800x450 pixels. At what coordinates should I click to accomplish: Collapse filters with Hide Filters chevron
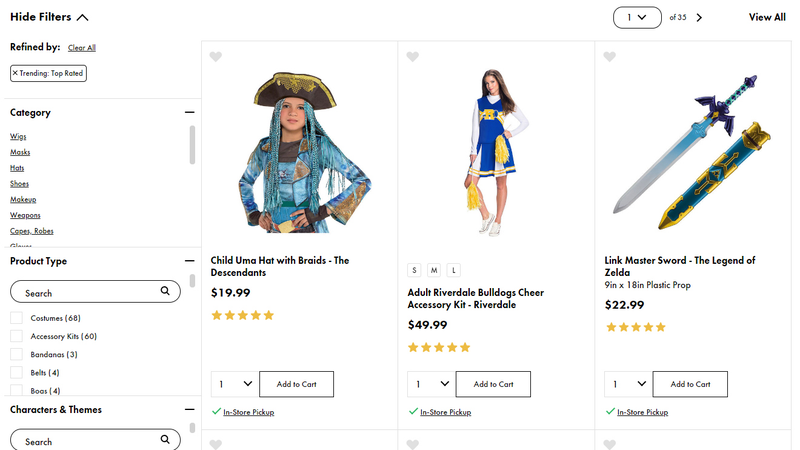83,17
